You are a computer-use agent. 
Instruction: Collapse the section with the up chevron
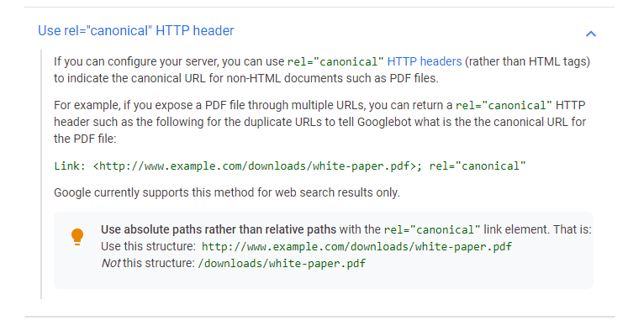590,34
